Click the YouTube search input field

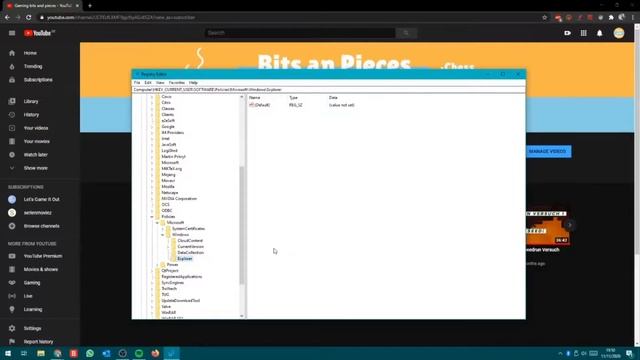[x=300, y=33]
